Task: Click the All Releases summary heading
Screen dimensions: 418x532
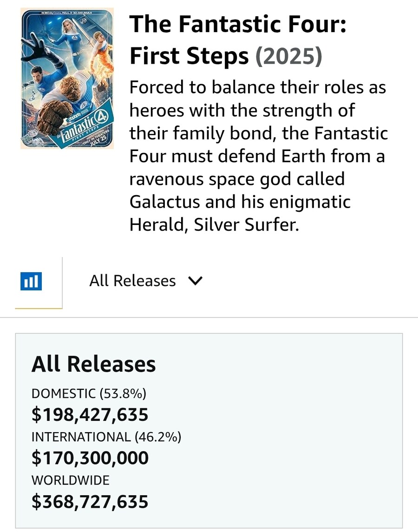Action: pos(94,364)
